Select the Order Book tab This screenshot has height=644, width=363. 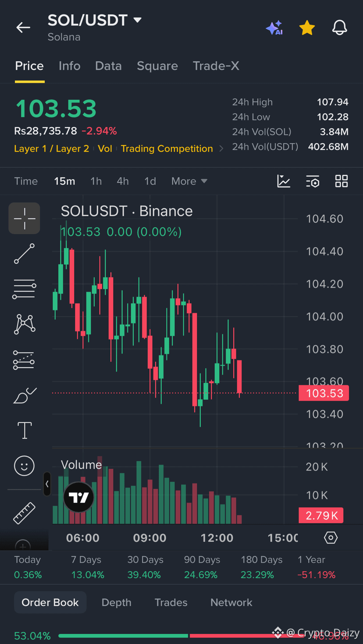(50, 602)
